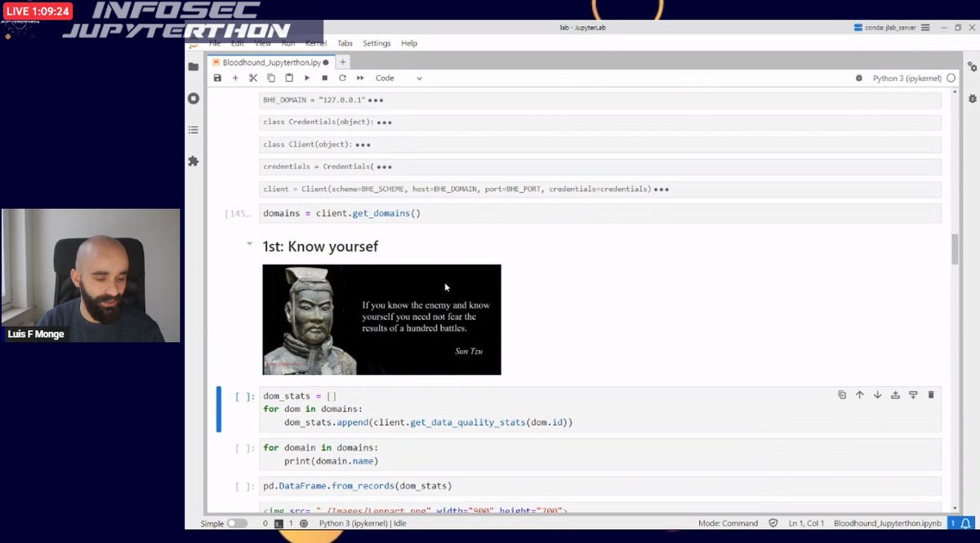Duplicate the active cell via the copy icon
The width and height of the screenshot is (980, 543).
842,395
